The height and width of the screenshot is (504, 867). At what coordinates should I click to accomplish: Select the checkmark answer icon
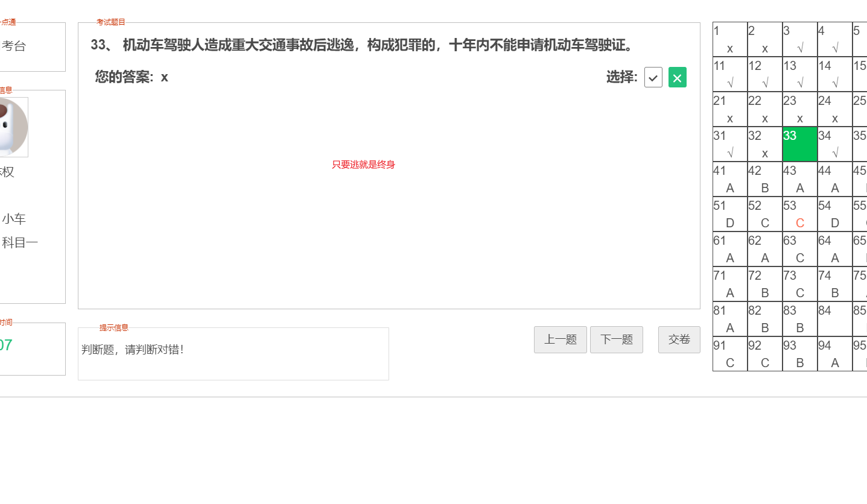(653, 77)
